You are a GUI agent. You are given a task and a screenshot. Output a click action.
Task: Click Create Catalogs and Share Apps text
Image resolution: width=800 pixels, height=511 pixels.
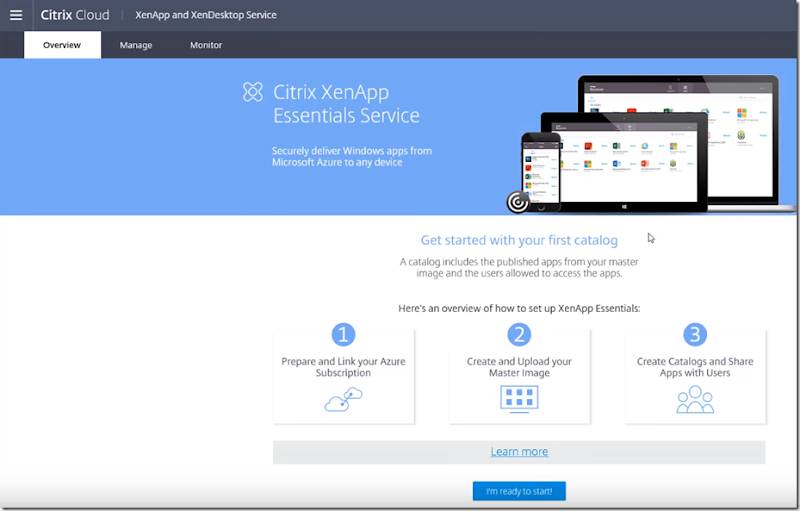pyautogui.click(x=695, y=367)
